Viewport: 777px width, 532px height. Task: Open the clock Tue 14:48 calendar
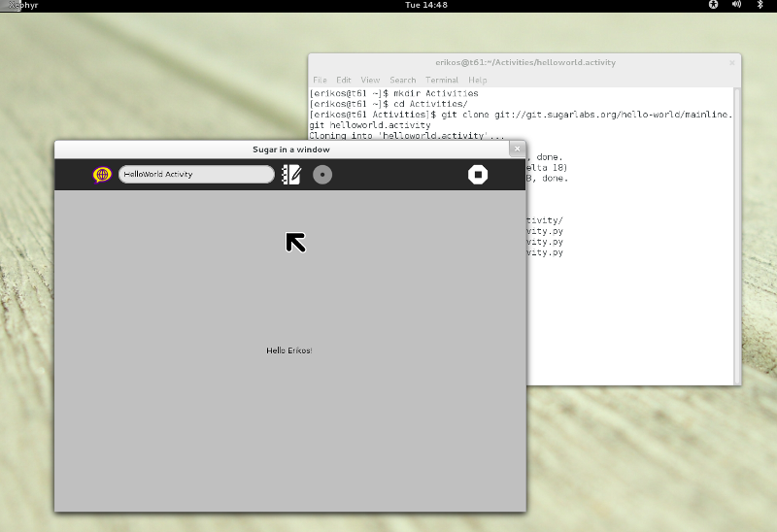point(425,6)
